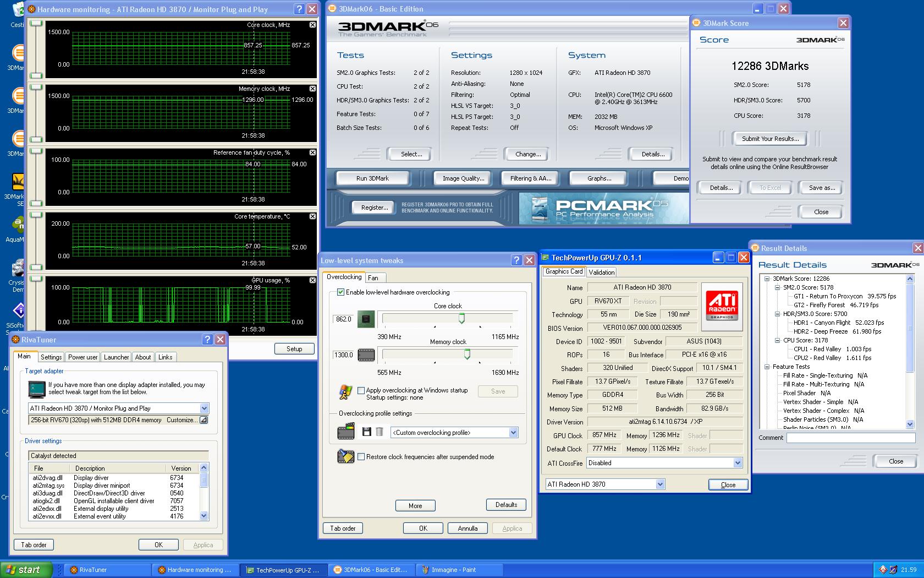Open Image Quality settings in 3DMark06
Viewport: 924px width, 578px height.
point(464,178)
